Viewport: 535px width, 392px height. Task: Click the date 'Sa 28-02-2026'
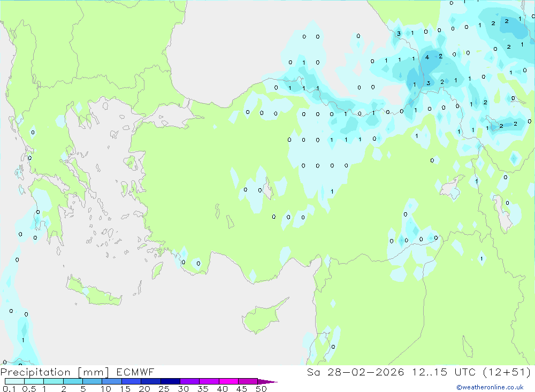click(x=356, y=372)
